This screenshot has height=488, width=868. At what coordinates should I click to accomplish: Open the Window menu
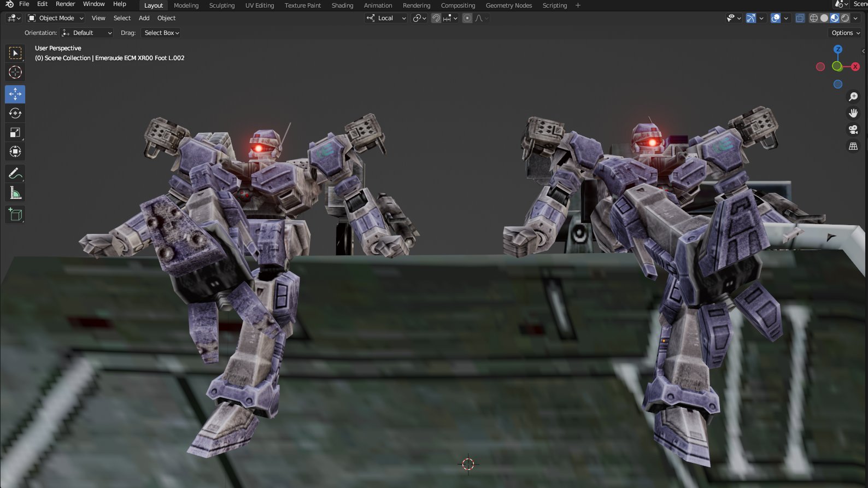click(x=93, y=4)
